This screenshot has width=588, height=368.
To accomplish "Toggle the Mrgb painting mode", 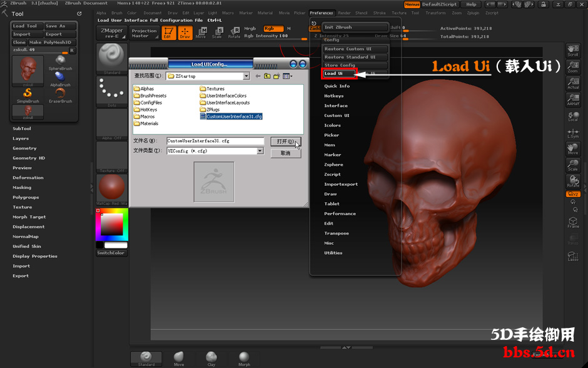I will [250, 29].
